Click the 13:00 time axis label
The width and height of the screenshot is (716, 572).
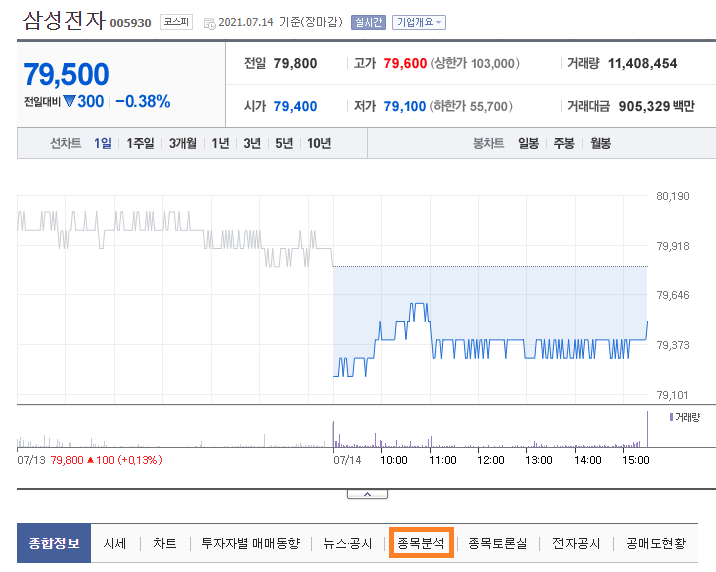tap(539, 460)
